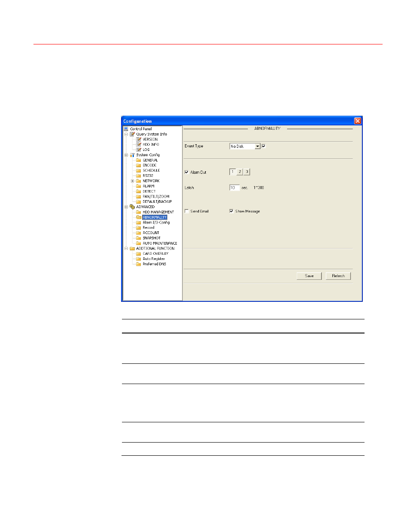This screenshot has width=420, height=509.
Task: Collapse the Query System Info tree node
Action: (x=126, y=134)
